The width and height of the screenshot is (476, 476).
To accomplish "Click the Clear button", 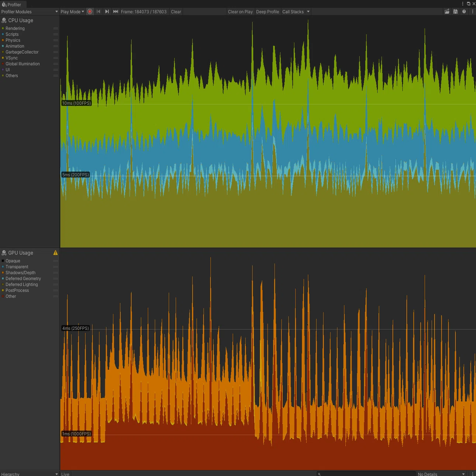I will pos(176,12).
